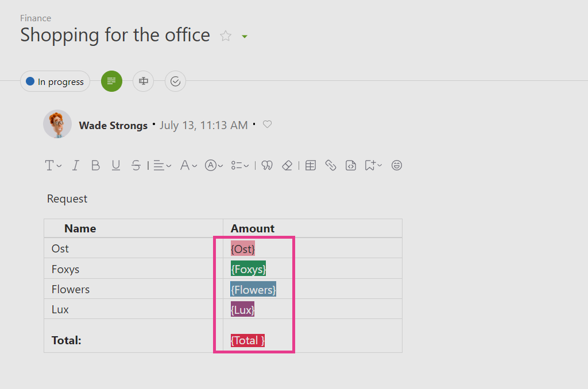
Task: Click the underline formatting icon
Action: [x=116, y=165]
